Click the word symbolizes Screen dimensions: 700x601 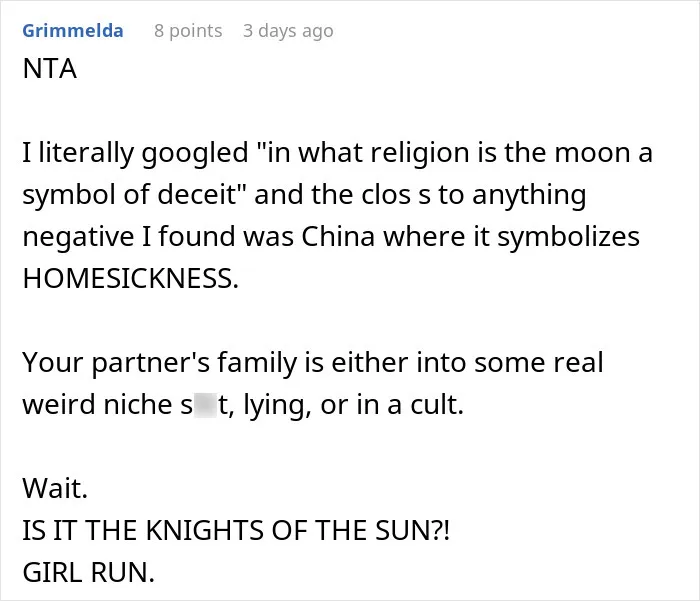(x=568, y=237)
